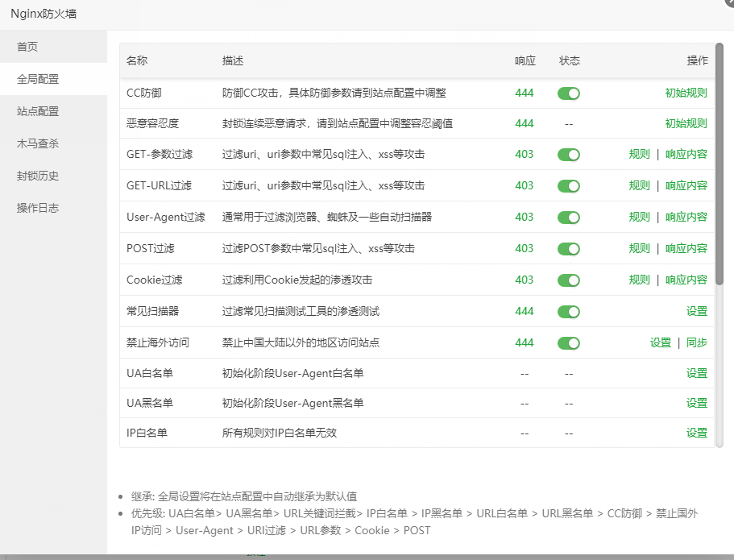The width and height of the screenshot is (734, 560).
Task: Open 设置 for UA白名单
Action: coord(697,373)
